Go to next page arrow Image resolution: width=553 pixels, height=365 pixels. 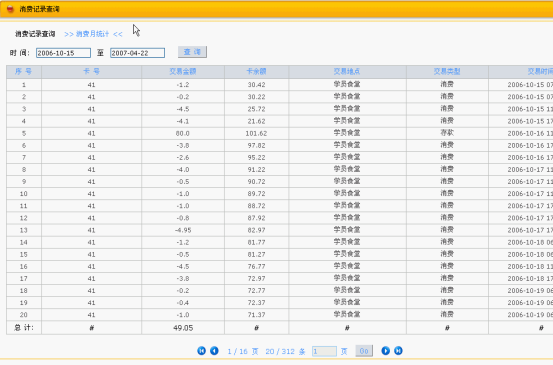click(x=385, y=351)
